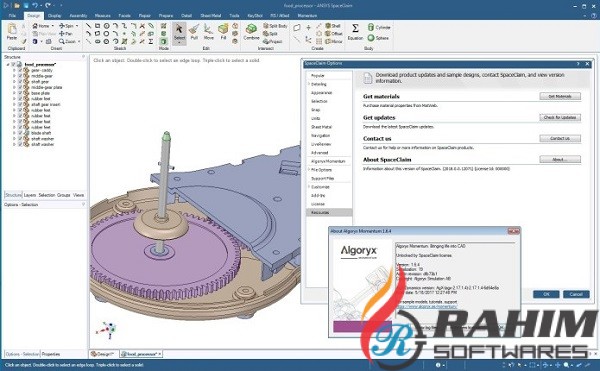600x371 pixels.
Task: Choose the Pull tool
Action: coord(194,31)
